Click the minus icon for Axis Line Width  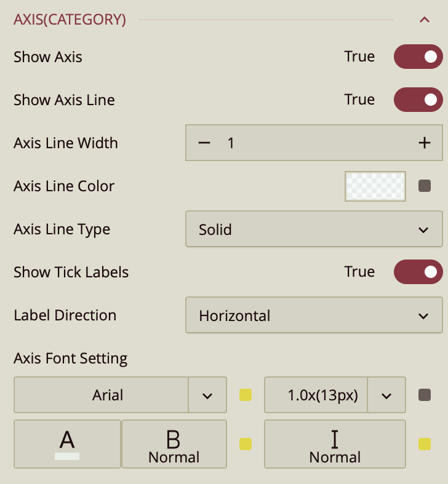(204, 143)
